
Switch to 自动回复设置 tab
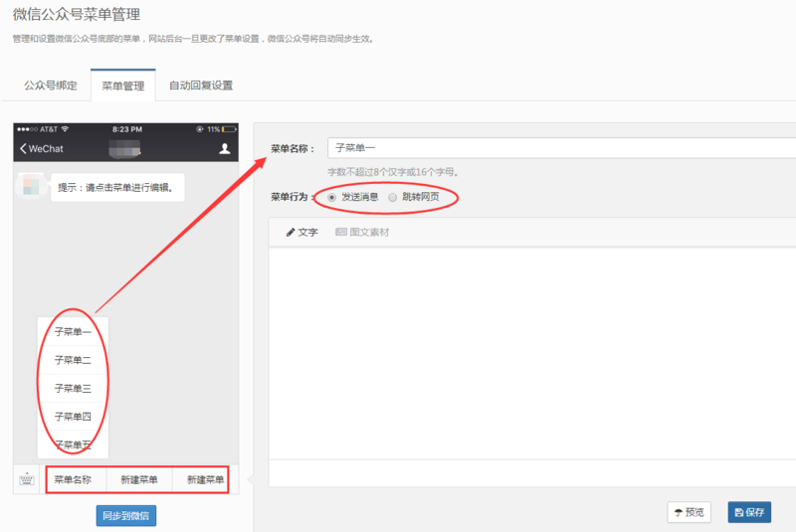click(x=201, y=86)
